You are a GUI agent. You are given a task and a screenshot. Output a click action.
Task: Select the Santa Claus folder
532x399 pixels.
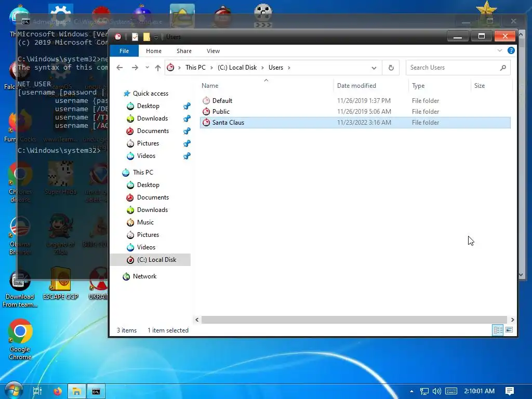tap(355, 123)
